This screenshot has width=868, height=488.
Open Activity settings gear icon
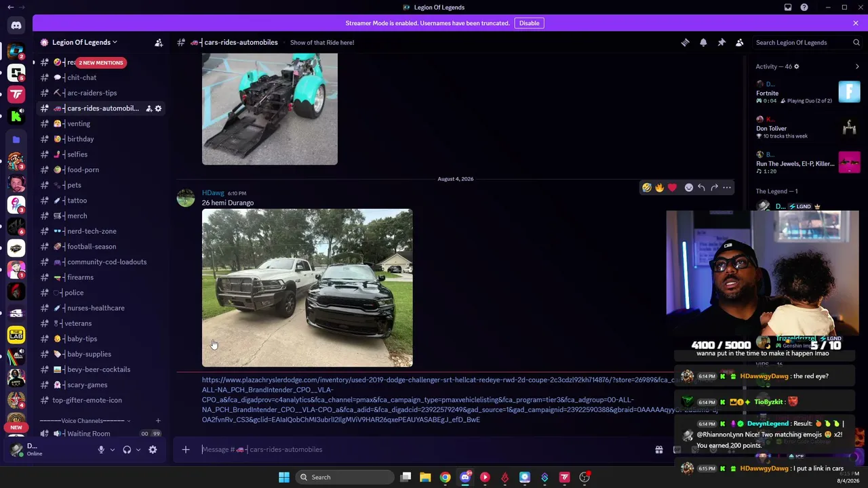(x=797, y=66)
